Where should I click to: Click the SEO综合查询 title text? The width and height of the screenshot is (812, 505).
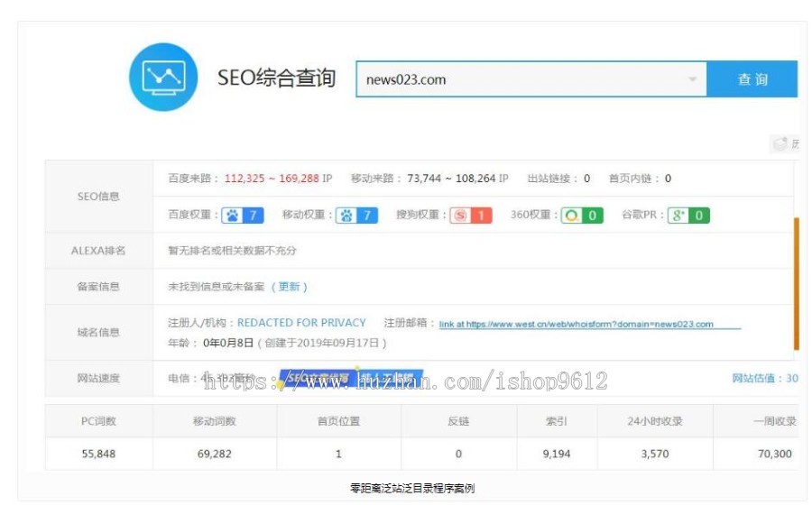pyautogui.click(x=277, y=78)
